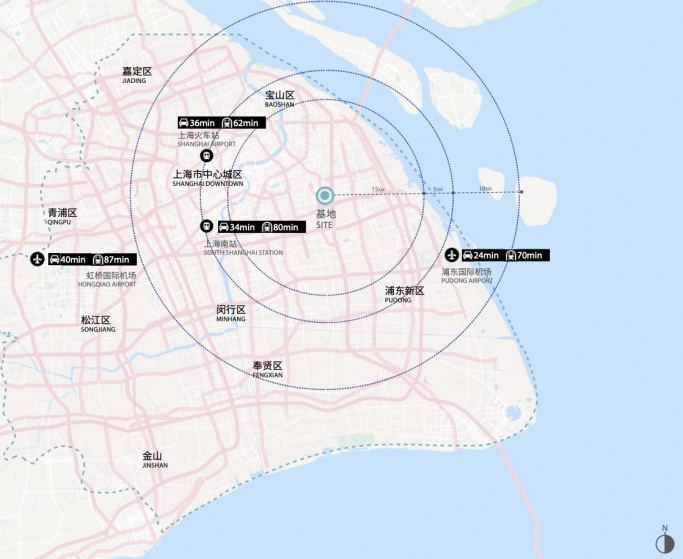Click the 浦东国际机场 PUDONG AIRPORT label
Viewport: 683px width, 559px height.
point(467,276)
